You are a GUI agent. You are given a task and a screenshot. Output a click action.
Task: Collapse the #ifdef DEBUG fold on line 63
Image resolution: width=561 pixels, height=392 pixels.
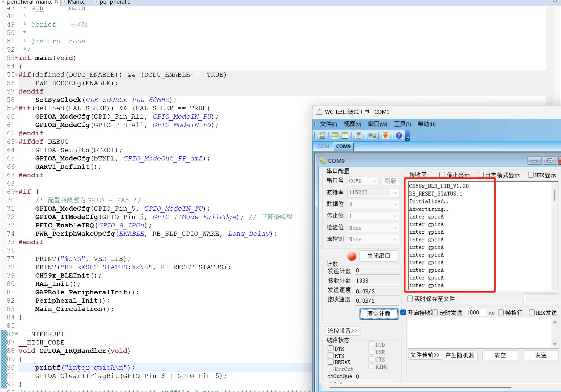16,141
